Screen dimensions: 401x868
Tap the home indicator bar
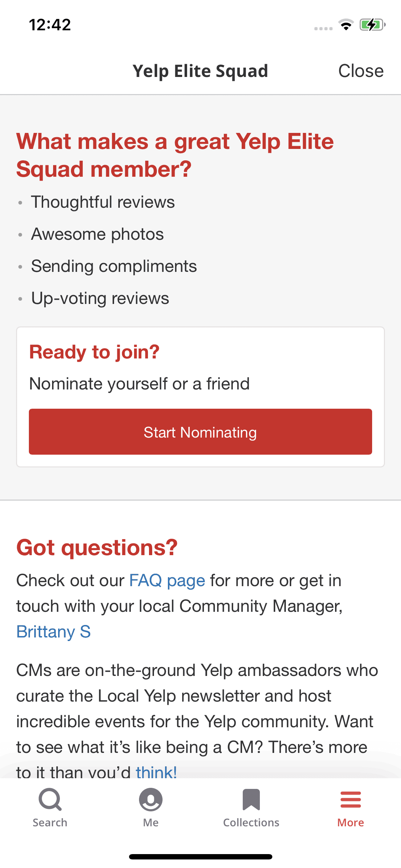(200, 857)
